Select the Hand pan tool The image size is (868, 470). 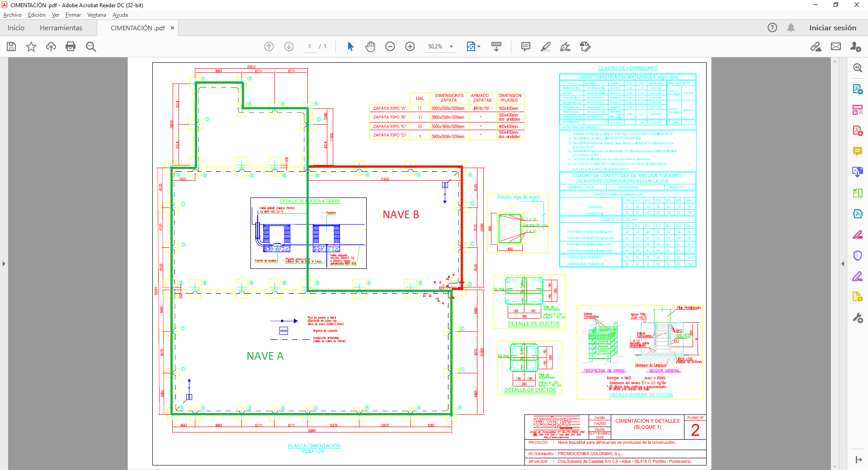tap(370, 47)
